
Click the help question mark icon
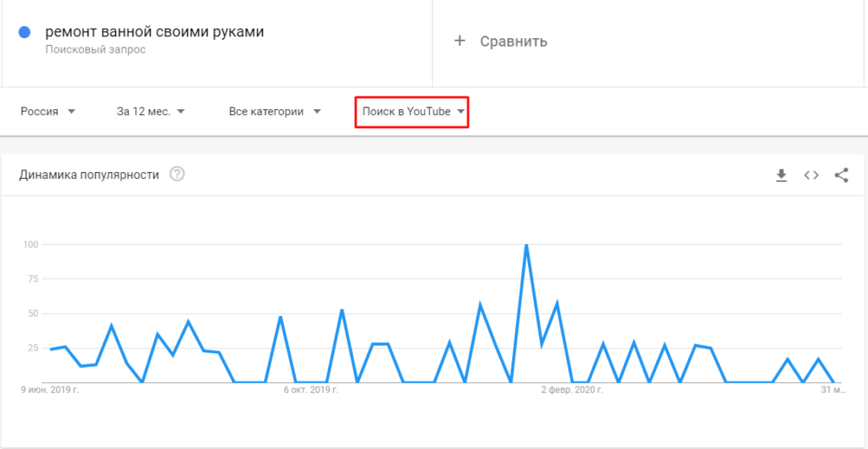click(x=177, y=175)
